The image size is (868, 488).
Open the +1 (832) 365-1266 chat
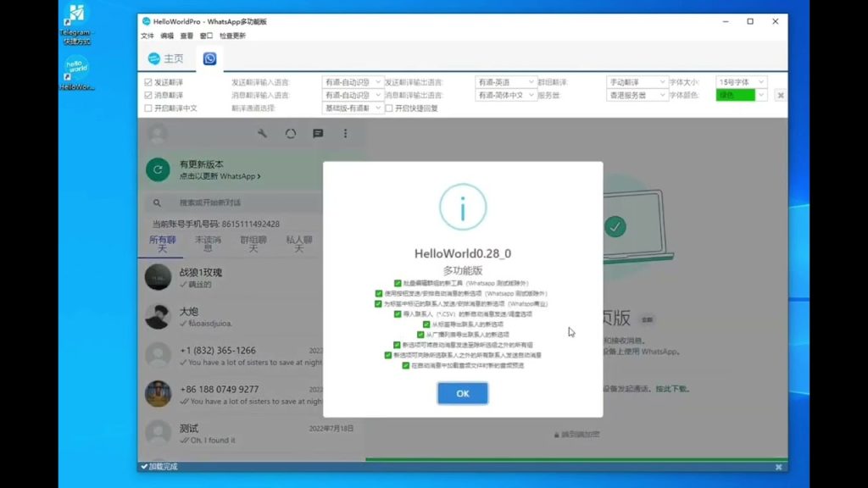[x=232, y=355]
